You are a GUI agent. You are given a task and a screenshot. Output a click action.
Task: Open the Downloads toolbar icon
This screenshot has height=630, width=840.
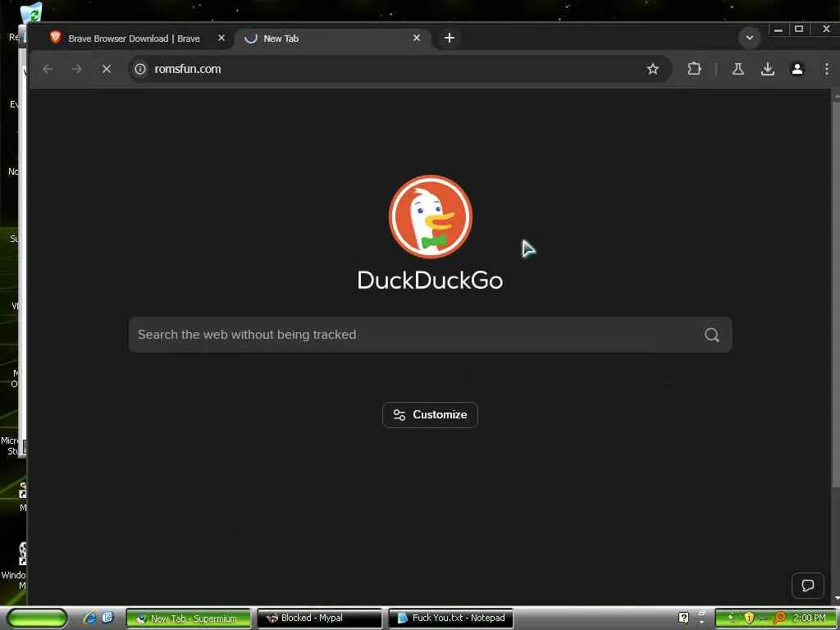pos(768,69)
